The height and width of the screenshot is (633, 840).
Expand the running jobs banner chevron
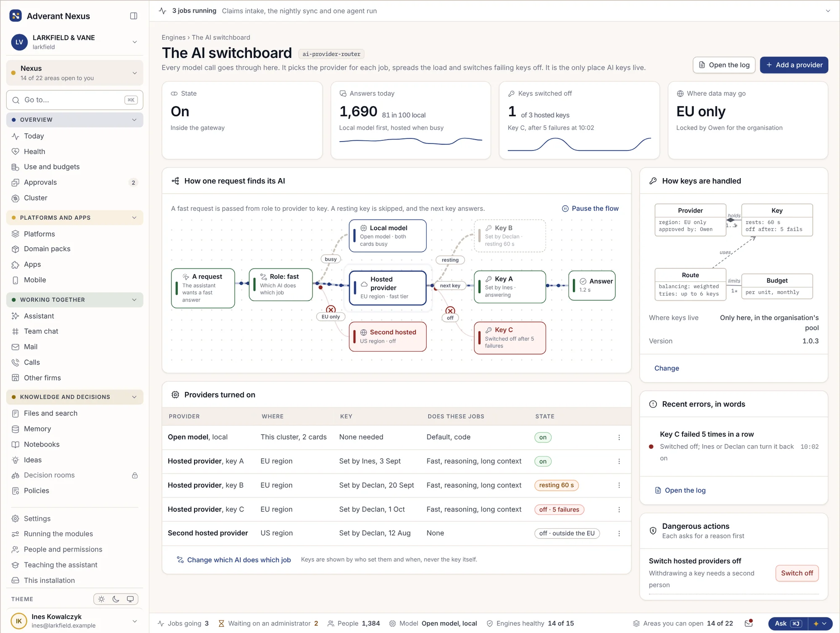tap(828, 11)
